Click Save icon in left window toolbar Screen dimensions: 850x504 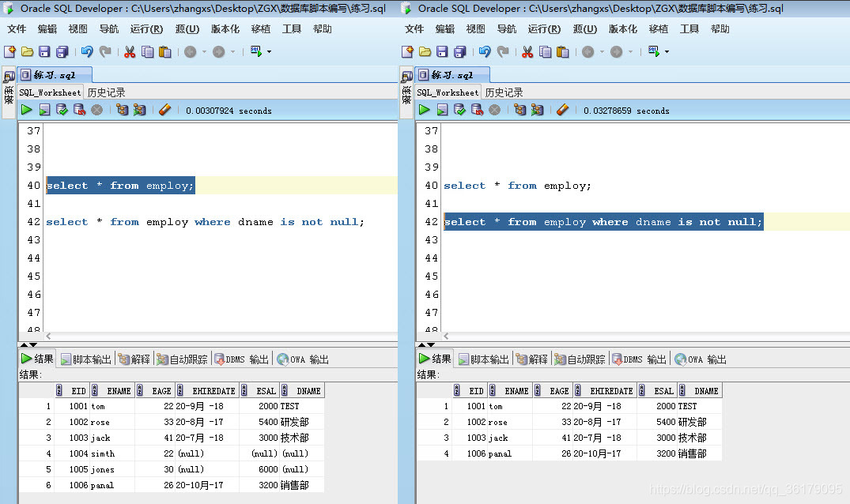(44, 51)
